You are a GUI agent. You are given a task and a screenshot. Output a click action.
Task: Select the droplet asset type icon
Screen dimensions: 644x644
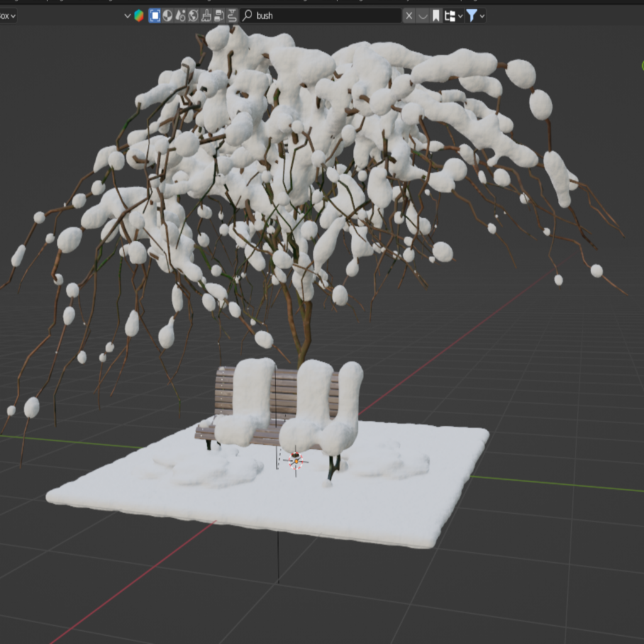tap(180, 16)
